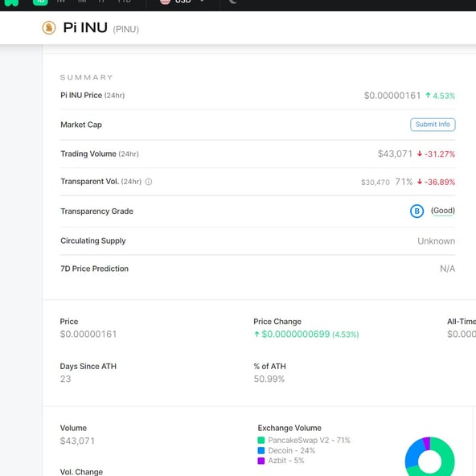Image resolution: width=476 pixels, height=476 pixels.
Task: Open the USD currency dropdown
Action: (x=183, y=2)
